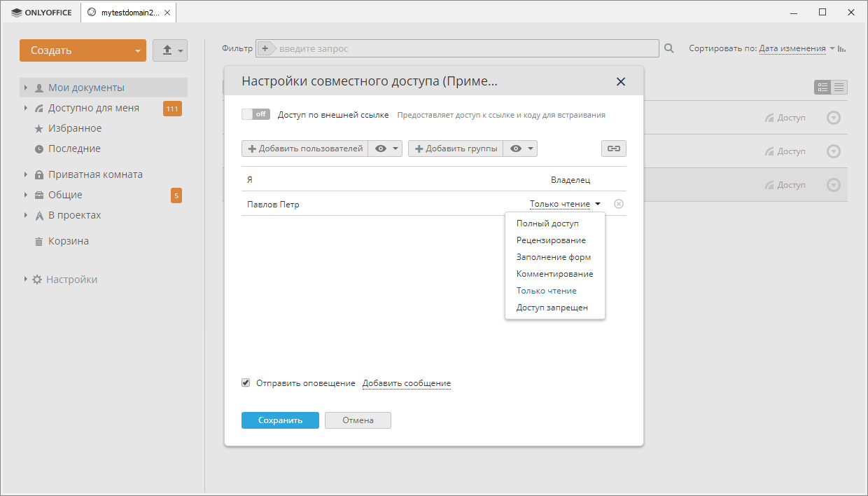The width and height of the screenshot is (868, 496).
Task: Choose Заполнение форм from the menu
Action: click(554, 257)
